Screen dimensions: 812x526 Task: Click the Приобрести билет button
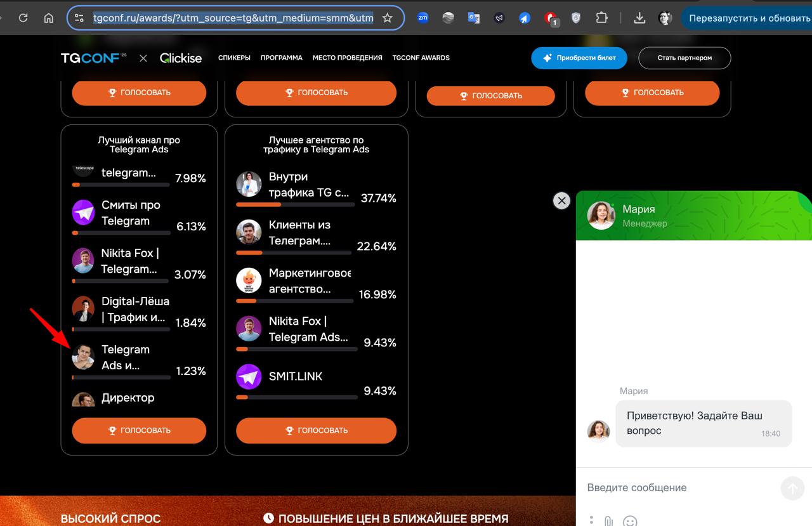tap(579, 58)
